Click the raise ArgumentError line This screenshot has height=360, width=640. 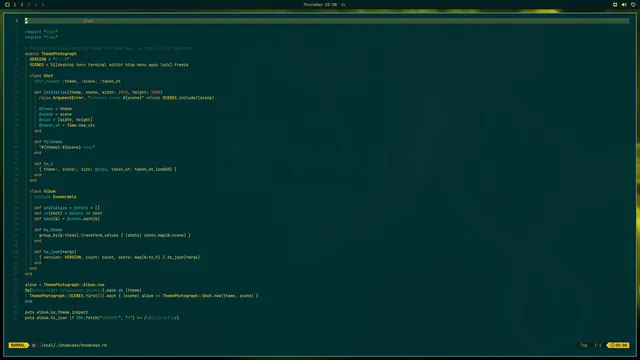click(127, 98)
